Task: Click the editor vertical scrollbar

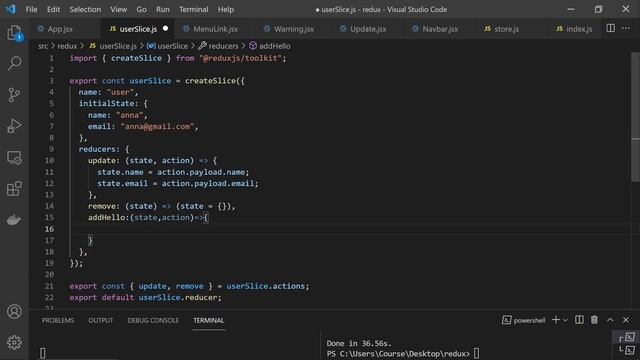Action: click(635, 118)
